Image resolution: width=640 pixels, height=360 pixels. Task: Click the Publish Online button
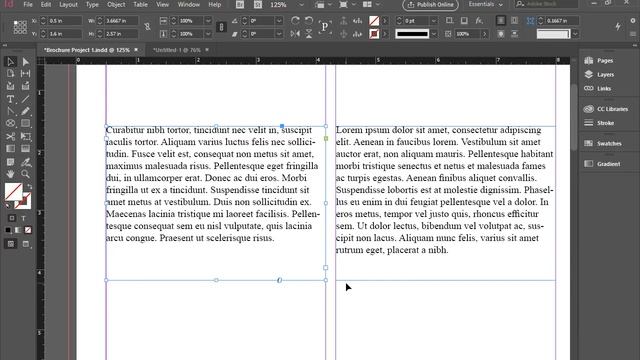point(431,4)
